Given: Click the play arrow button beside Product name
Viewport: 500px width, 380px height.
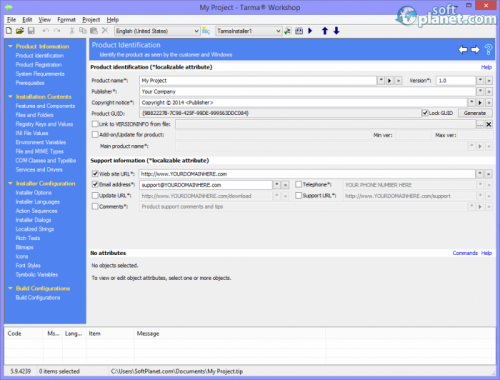Looking at the screenshot, I should click(389, 81).
